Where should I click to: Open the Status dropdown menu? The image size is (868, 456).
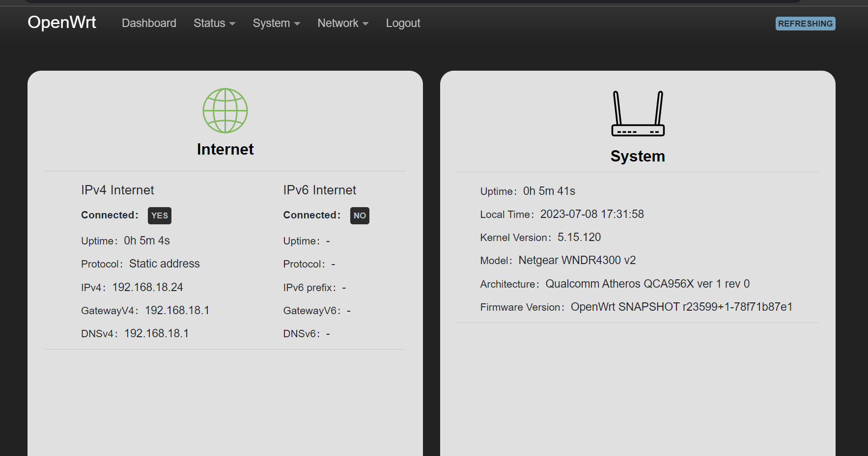pyautogui.click(x=214, y=23)
